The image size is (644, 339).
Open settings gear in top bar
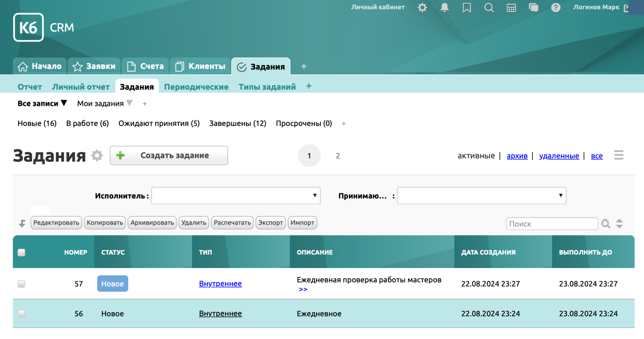(422, 7)
